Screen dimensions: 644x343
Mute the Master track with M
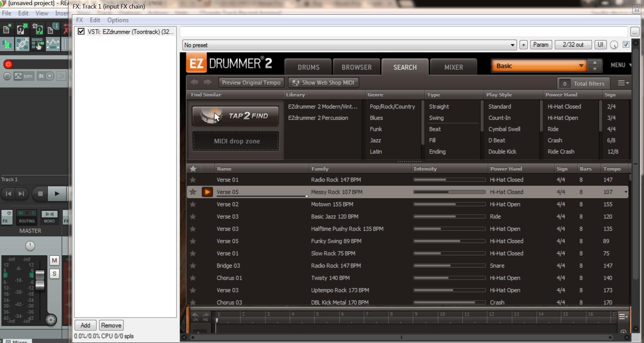point(54,260)
